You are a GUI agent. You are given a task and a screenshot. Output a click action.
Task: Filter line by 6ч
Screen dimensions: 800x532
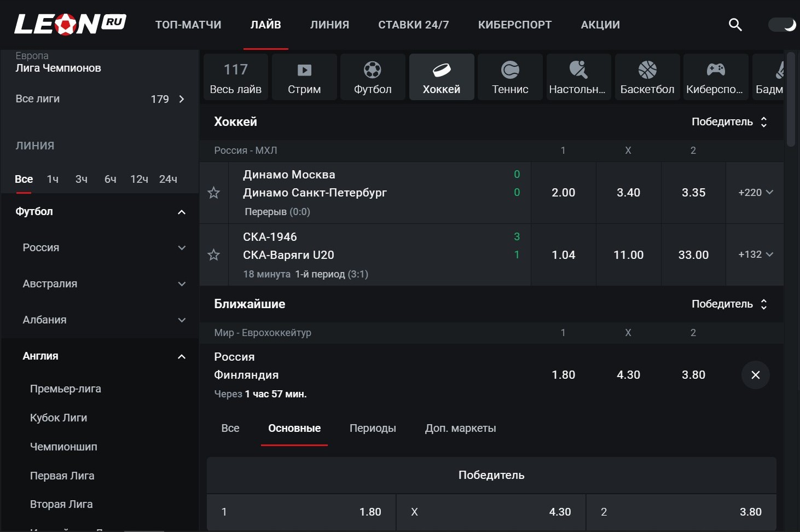tap(111, 179)
